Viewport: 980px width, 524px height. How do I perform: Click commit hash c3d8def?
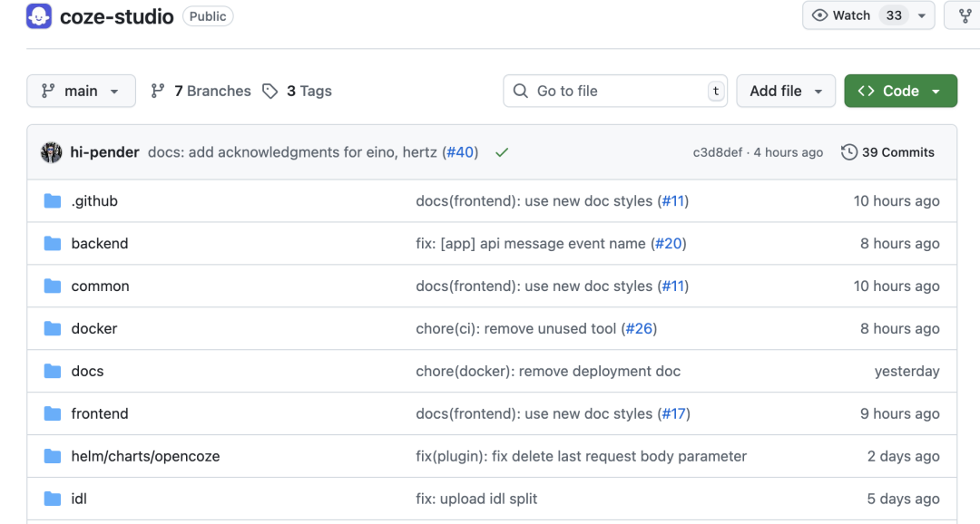[718, 152]
